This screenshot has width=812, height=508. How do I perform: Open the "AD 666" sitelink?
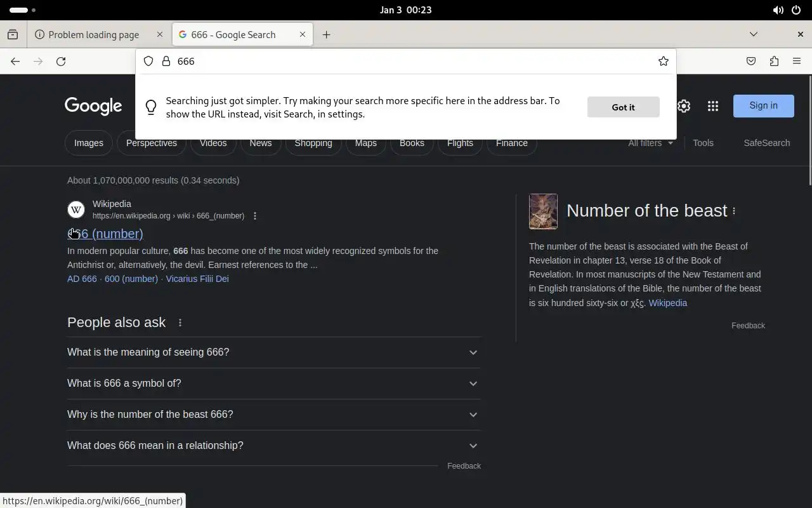(82, 279)
